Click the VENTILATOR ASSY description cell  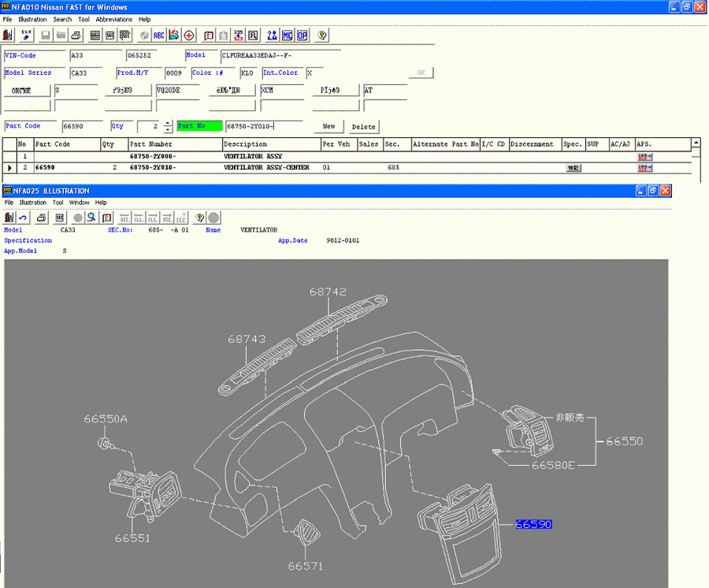(271, 157)
